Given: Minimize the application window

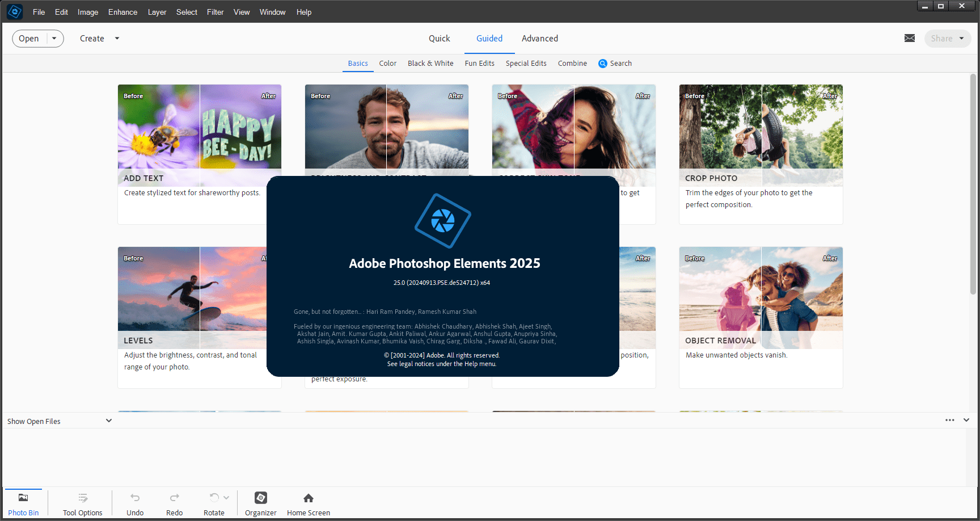Looking at the screenshot, I should click(925, 6).
